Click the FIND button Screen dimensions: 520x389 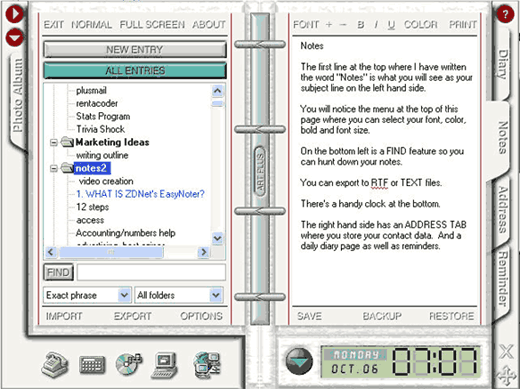click(58, 272)
